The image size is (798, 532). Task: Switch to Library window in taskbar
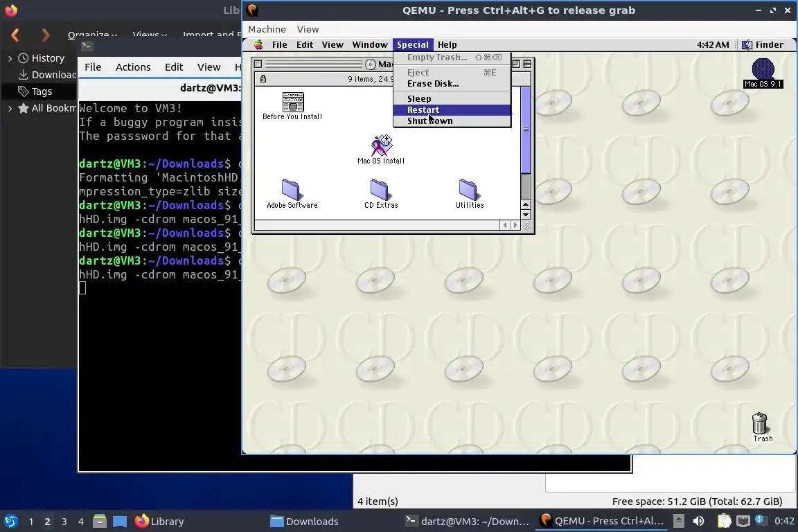(x=199, y=522)
